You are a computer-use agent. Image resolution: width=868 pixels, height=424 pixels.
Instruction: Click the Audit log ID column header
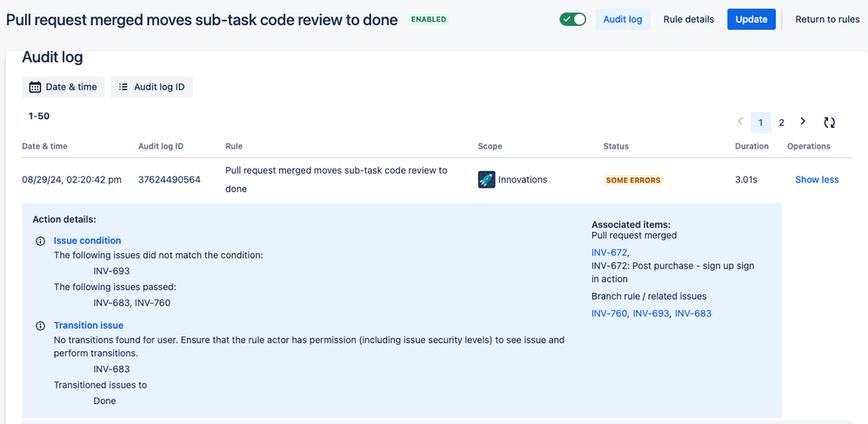coord(161,147)
